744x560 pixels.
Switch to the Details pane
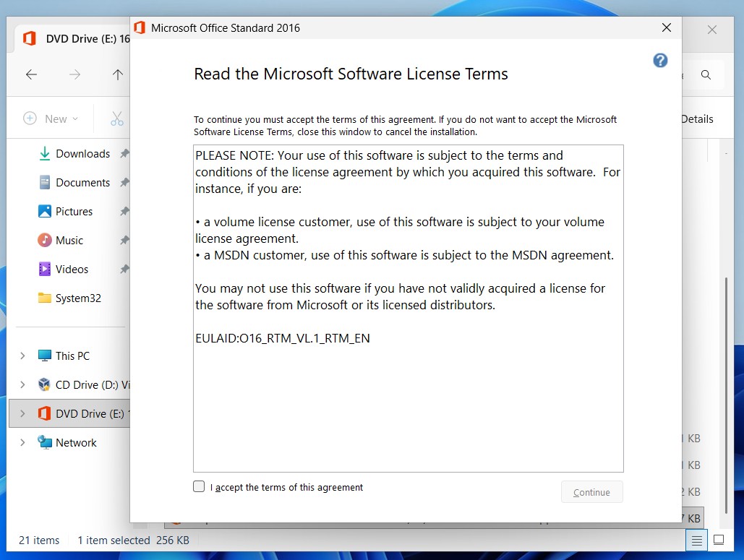696,119
